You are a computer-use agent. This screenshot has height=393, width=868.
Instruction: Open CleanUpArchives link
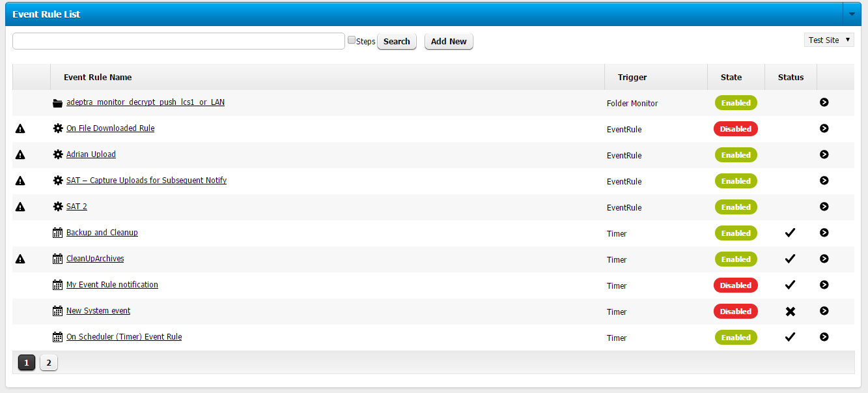95,259
